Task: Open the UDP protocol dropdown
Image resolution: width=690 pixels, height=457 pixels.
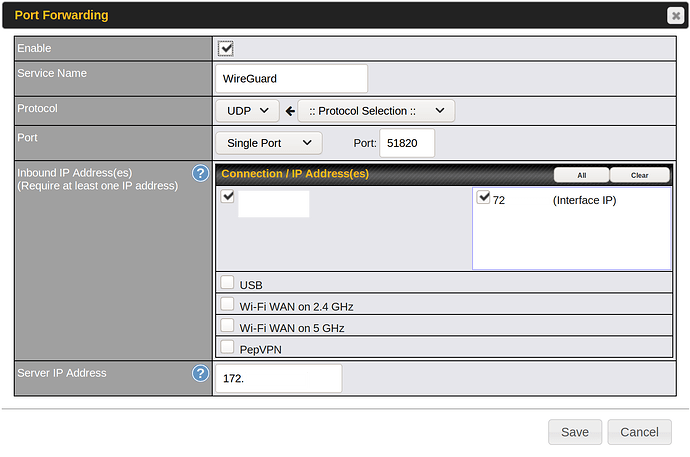Action: (x=247, y=110)
